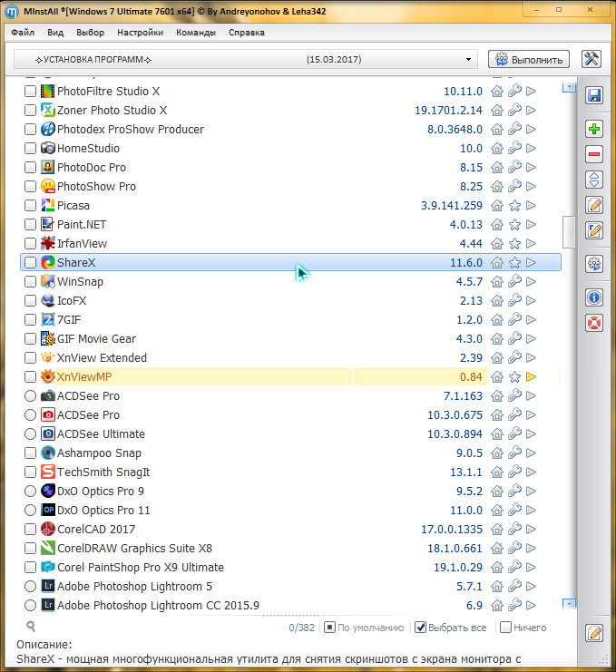Click the red lifebuoy help icon

[x=594, y=323]
